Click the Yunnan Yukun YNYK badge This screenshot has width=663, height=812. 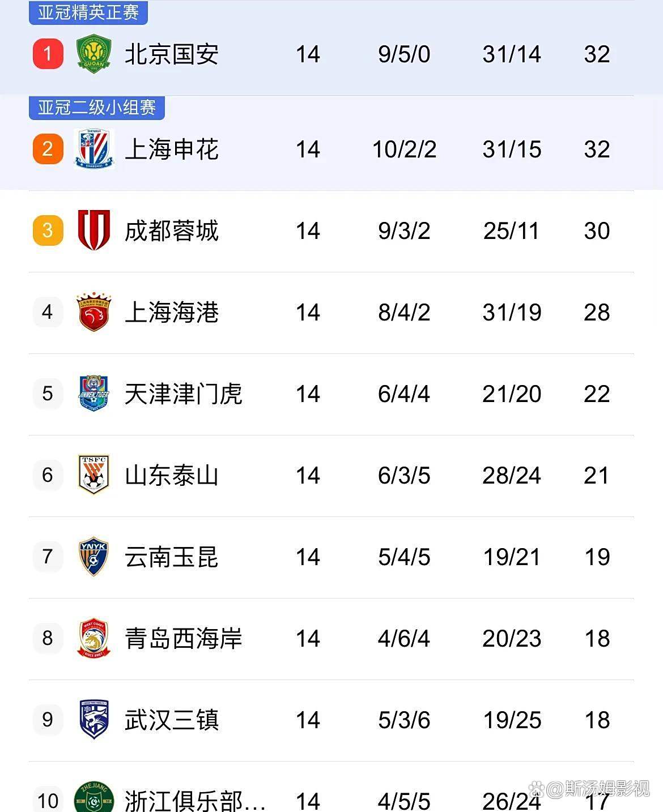pyautogui.click(x=93, y=556)
